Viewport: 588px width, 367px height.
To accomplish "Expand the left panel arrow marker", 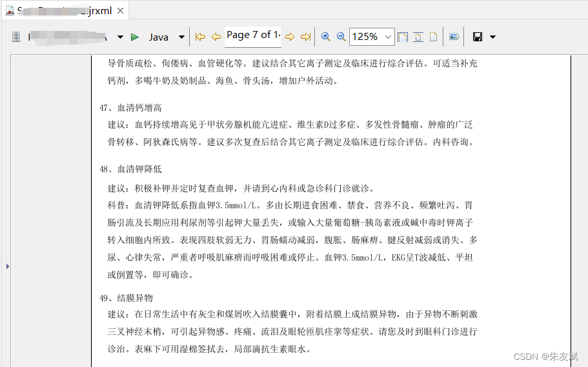I will point(8,266).
